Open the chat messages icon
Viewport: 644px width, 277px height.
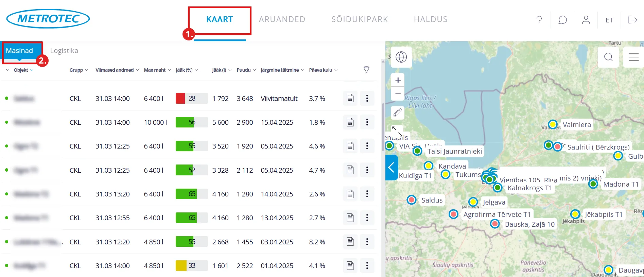562,20
